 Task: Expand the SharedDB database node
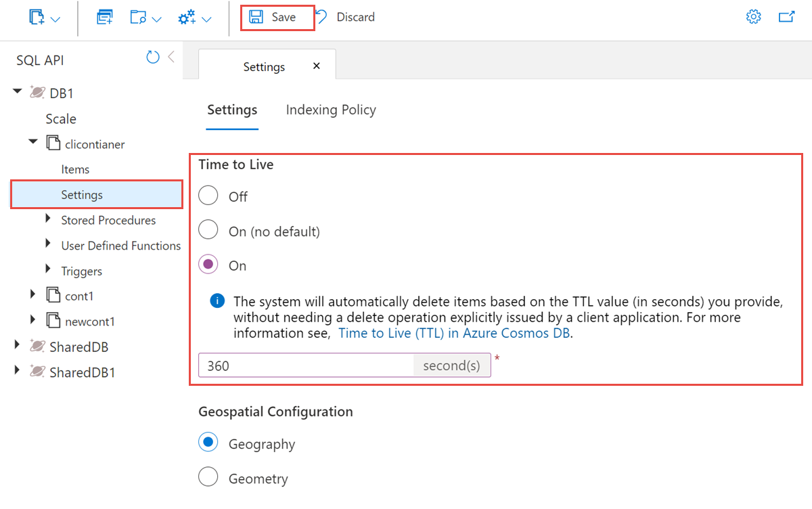click(x=18, y=346)
